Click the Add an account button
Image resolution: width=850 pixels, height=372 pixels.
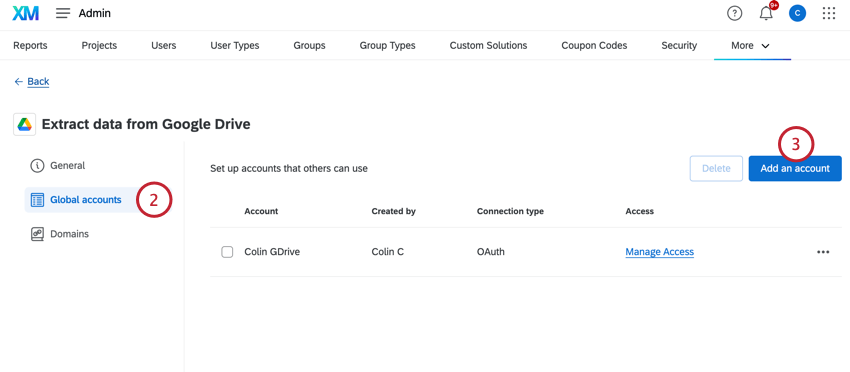pos(795,169)
